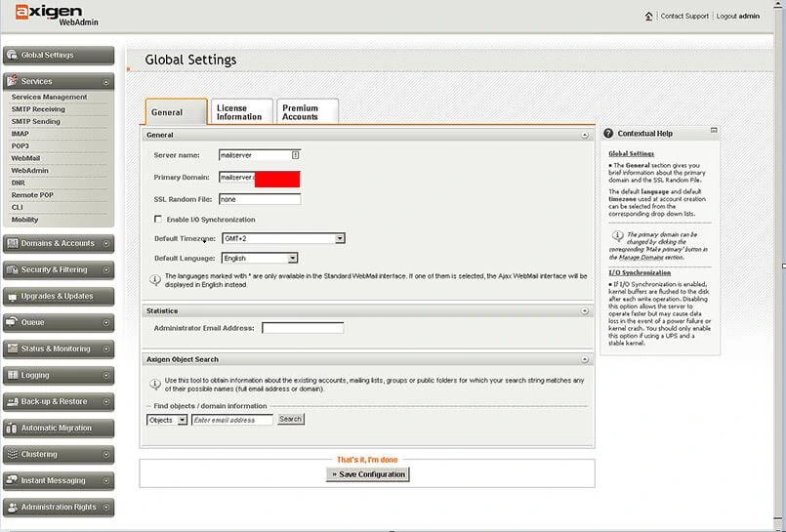Screen dimensions: 786x532
Task: Switch to the License Information tab
Action: (x=241, y=111)
